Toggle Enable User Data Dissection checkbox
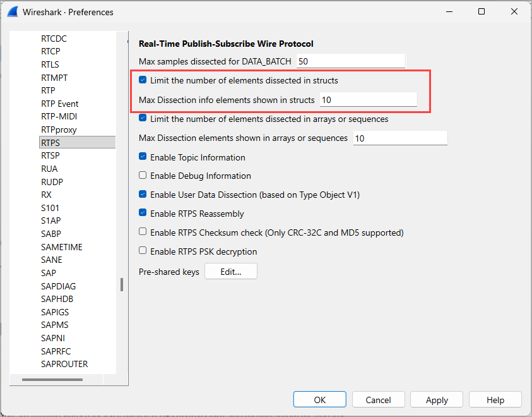The height and width of the screenshot is (417, 532). pos(143,194)
